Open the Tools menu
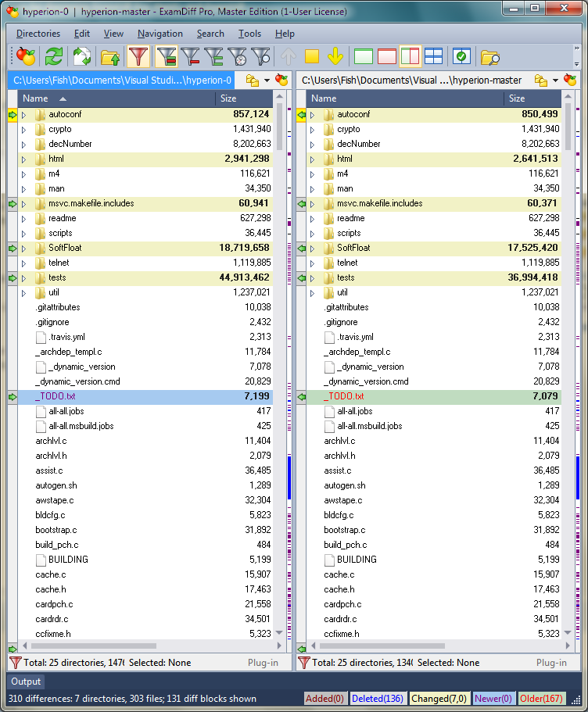The width and height of the screenshot is (588, 712). pyautogui.click(x=249, y=34)
